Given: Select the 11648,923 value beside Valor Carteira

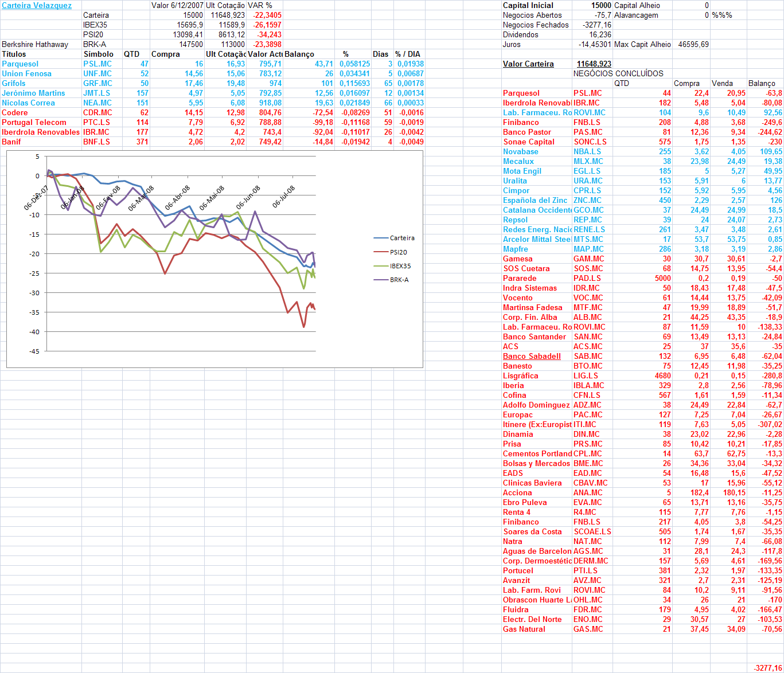Looking at the screenshot, I should pos(594,64).
